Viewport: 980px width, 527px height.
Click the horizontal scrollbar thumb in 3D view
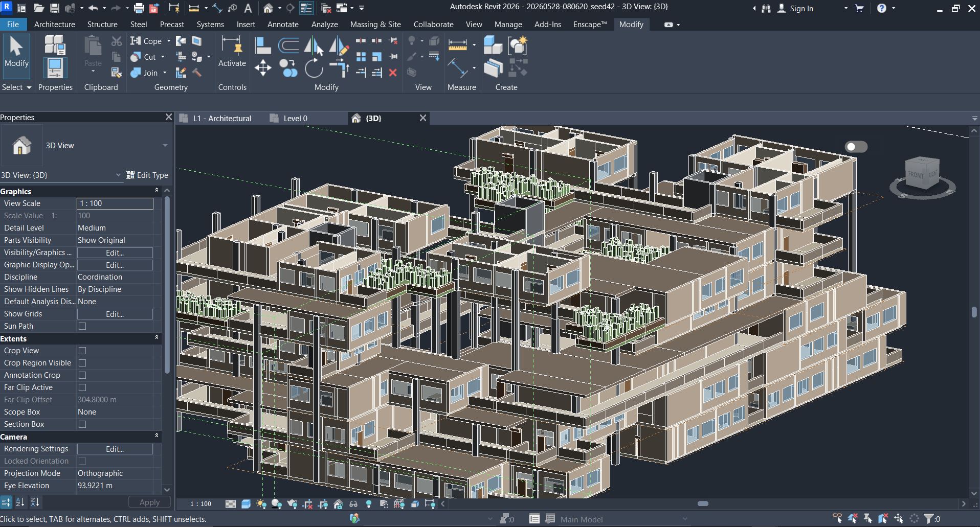(x=703, y=503)
